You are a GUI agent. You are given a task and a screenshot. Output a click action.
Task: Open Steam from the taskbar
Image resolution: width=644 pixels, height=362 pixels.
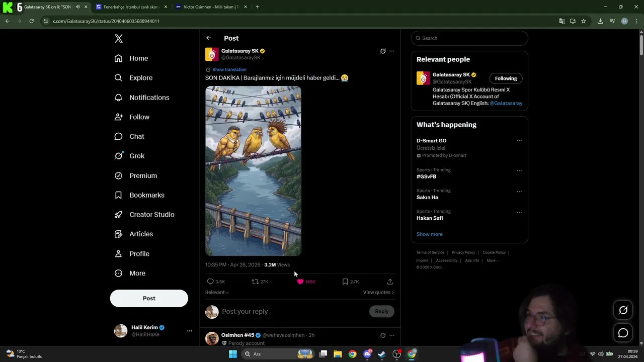[382, 354]
